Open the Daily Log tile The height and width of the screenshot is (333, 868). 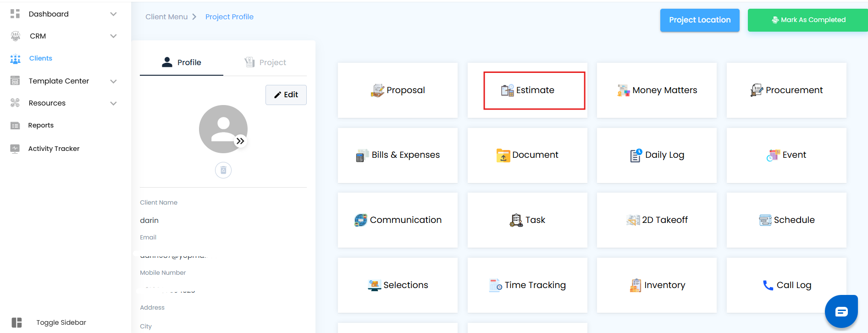[657, 155]
